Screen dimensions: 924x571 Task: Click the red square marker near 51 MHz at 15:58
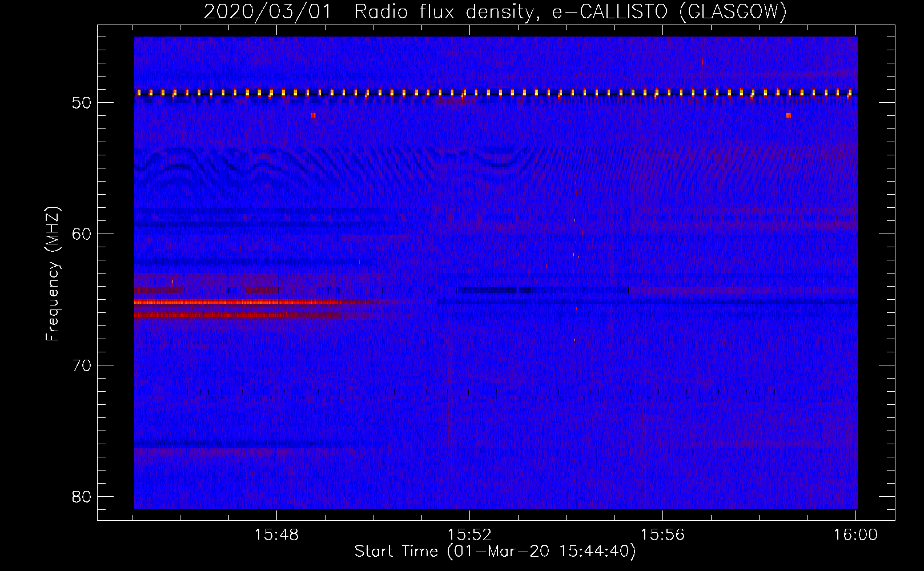(789, 115)
